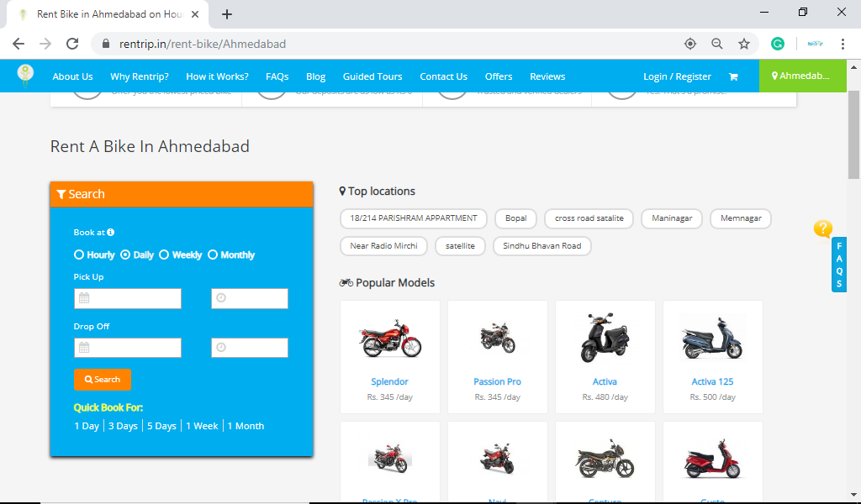Open the Splendor bike link
Screen dimensions: 861x504
[x=389, y=381]
